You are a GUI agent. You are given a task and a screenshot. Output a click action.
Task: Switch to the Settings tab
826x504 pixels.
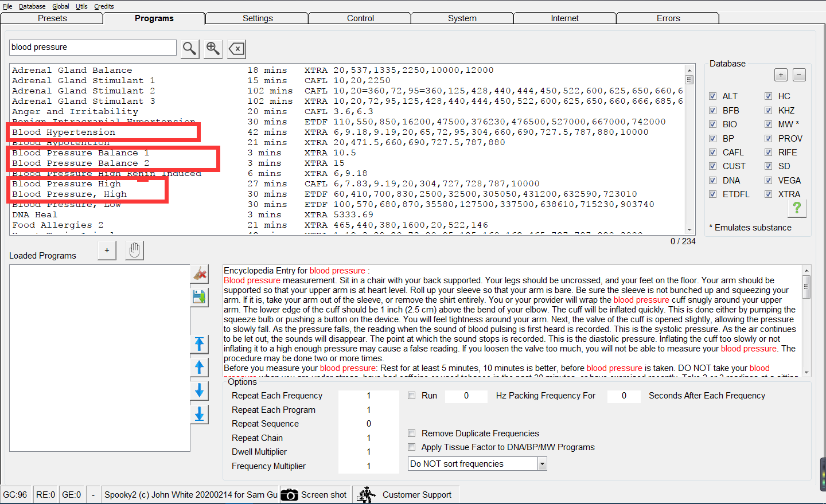(258, 18)
